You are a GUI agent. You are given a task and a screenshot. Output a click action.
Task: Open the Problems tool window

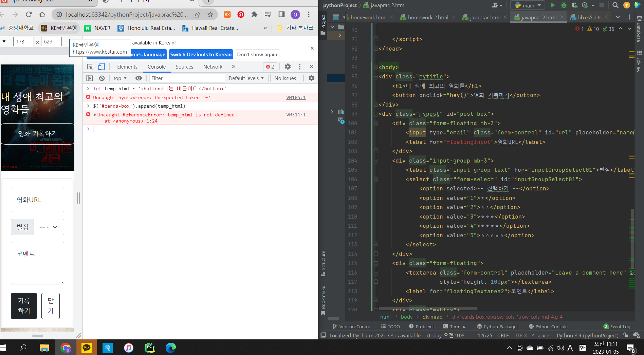(422, 326)
